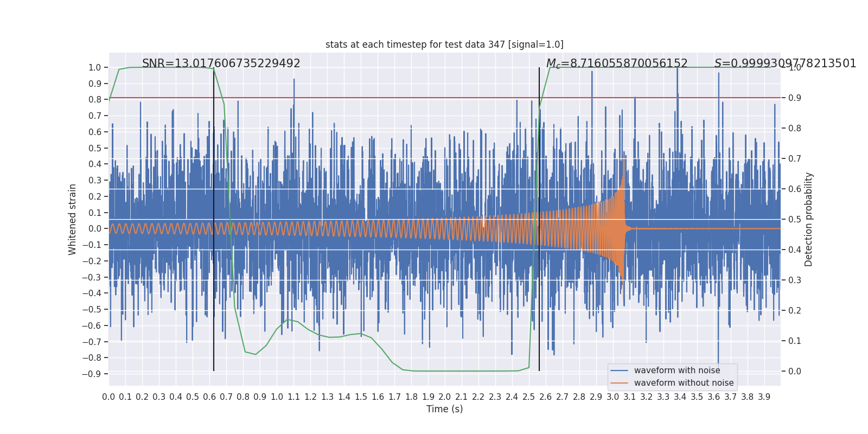
Task: Click right axis tick label 0.1
Action: tap(794, 341)
